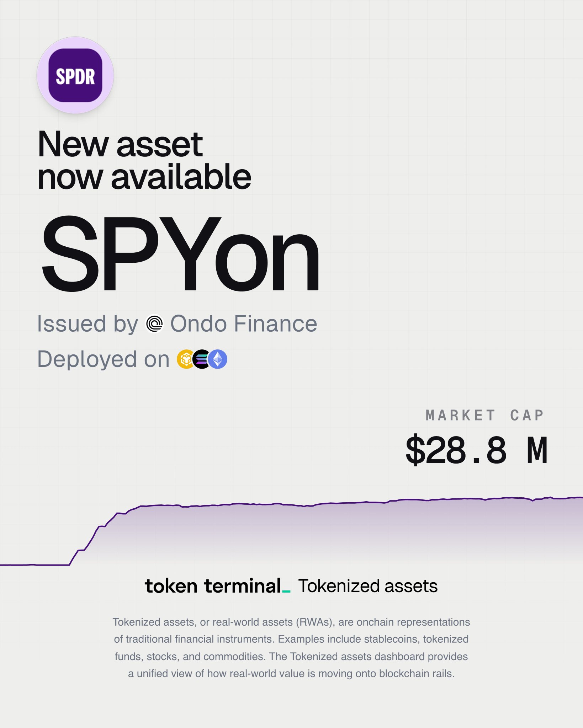Click the Ondo Finance spiral logo

(x=154, y=324)
